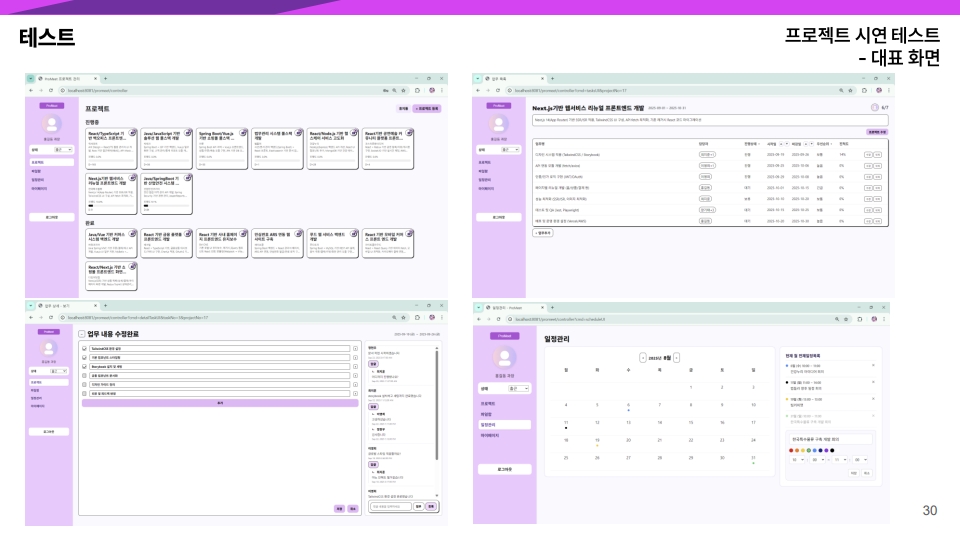Open end minute dropdown showing 00
This screenshot has width=960, height=540.
coord(861,459)
